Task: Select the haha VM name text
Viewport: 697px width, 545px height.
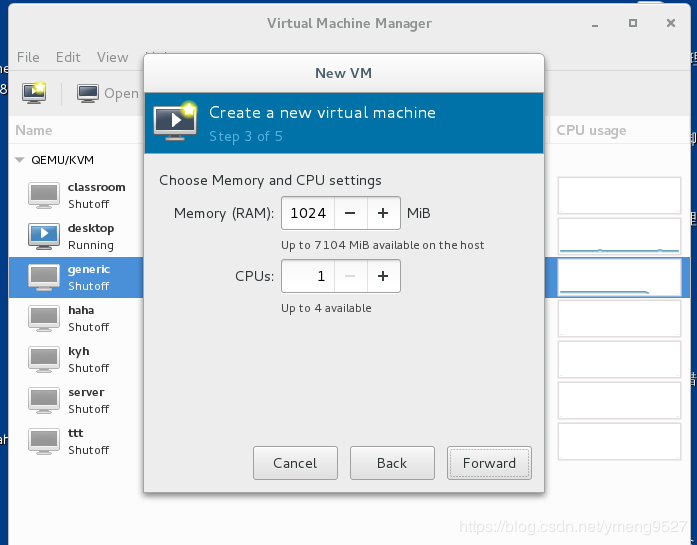Action: 81,310
